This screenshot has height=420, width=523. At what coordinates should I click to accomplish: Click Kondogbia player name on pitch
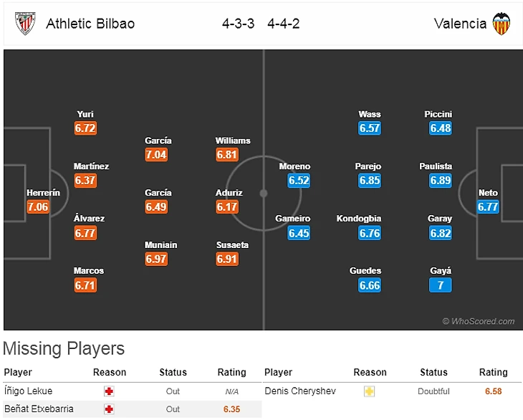click(x=359, y=219)
